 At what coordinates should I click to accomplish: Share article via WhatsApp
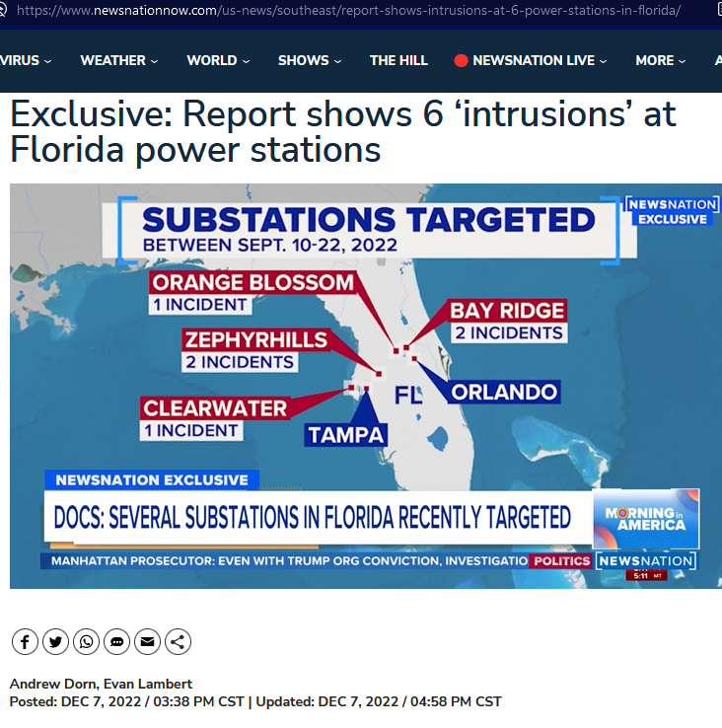pos(86,642)
